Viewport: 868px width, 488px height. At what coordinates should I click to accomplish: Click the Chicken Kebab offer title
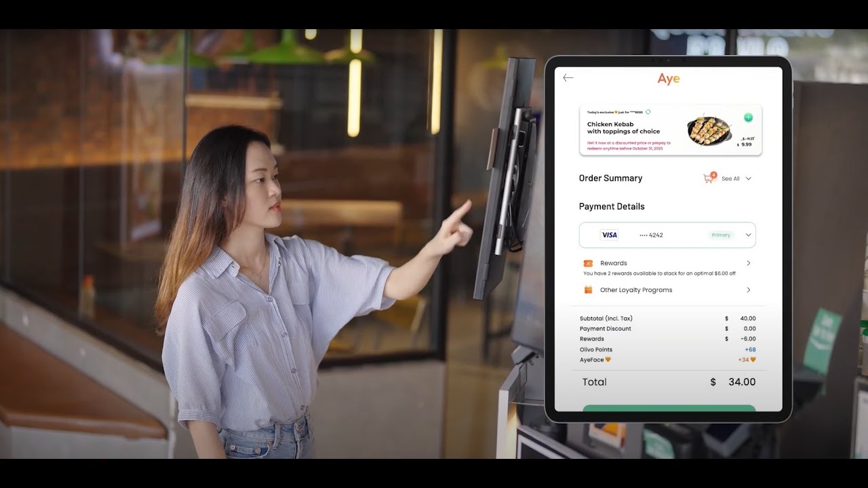pyautogui.click(x=623, y=128)
